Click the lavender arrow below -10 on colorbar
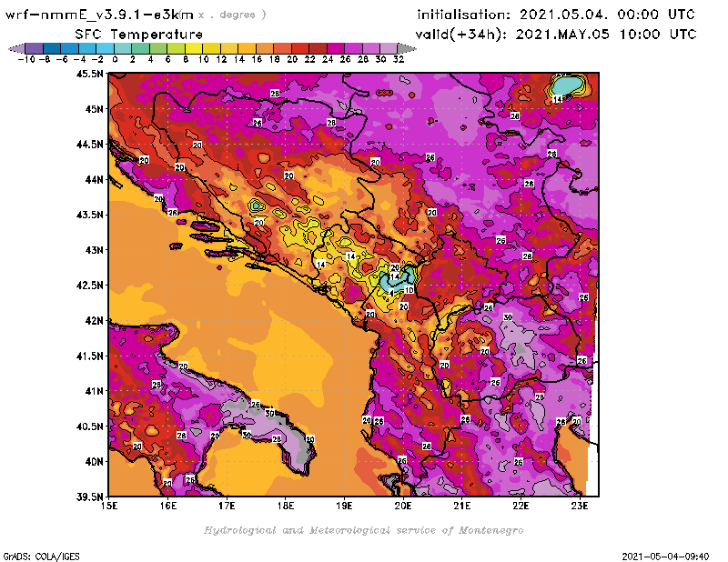Viewport: 728px width, 562px height. click(16, 48)
